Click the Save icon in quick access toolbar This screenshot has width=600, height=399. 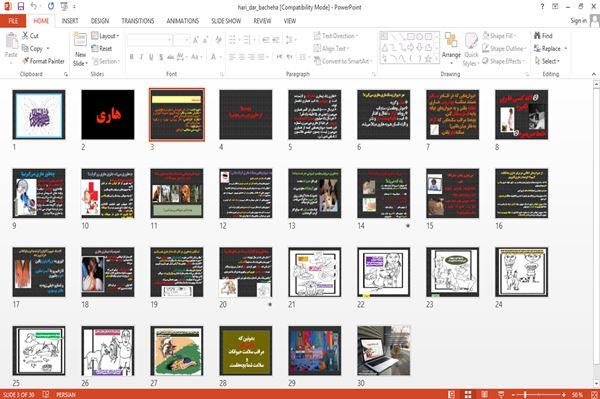tap(21, 7)
